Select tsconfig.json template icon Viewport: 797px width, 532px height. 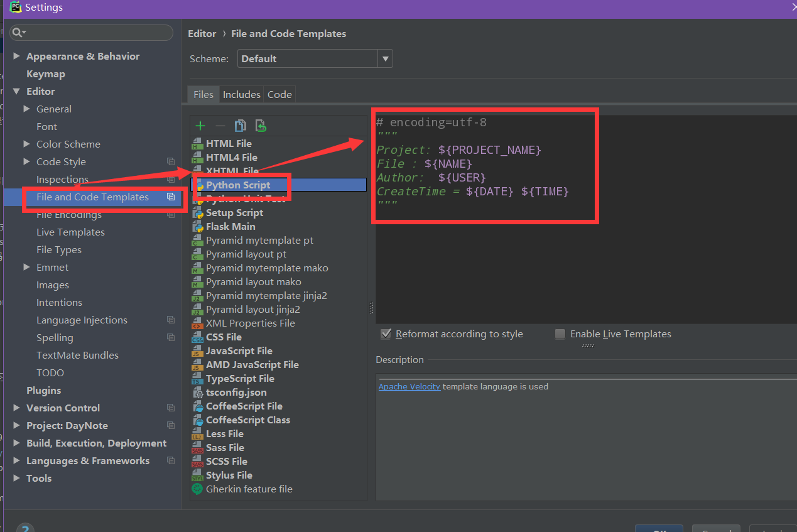tap(197, 393)
